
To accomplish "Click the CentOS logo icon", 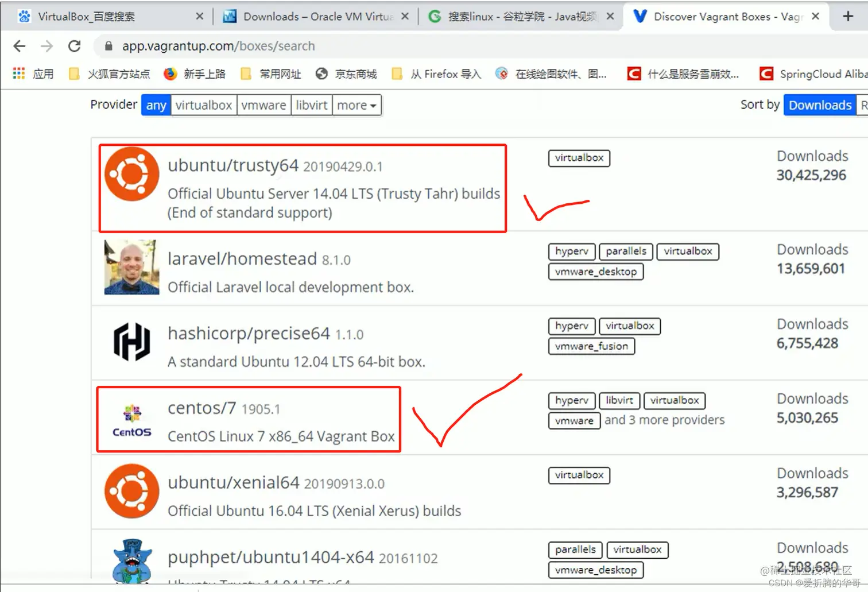I will click(x=131, y=420).
